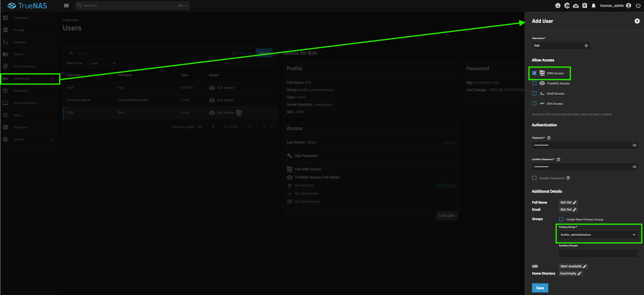Uncheck the SMB Access checkbox
The width and height of the screenshot is (644, 295).
[534, 73]
